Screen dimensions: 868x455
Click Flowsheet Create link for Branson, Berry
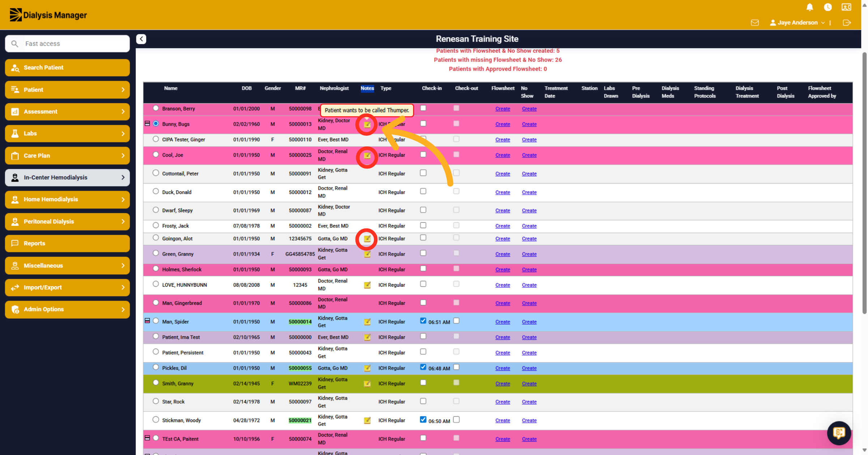coord(503,109)
